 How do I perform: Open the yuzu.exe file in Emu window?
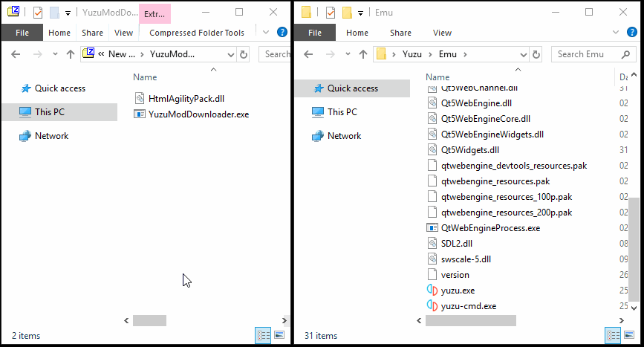click(458, 291)
